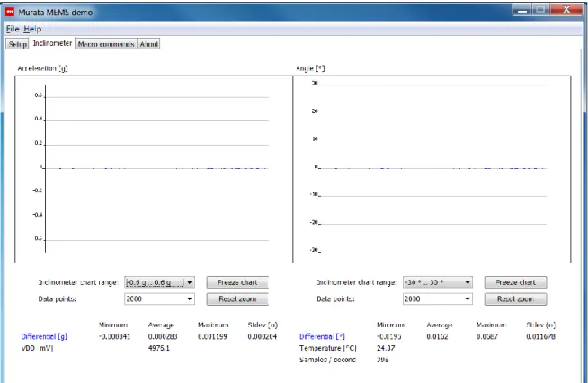Open the File menu
The width and height of the screenshot is (588, 383).
point(13,29)
